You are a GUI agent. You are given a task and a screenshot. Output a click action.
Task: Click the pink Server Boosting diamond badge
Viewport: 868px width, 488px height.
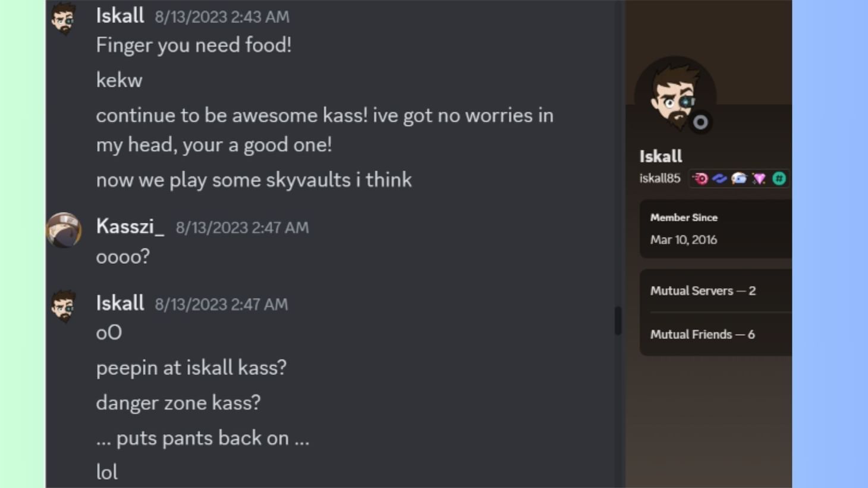click(x=759, y=178)
